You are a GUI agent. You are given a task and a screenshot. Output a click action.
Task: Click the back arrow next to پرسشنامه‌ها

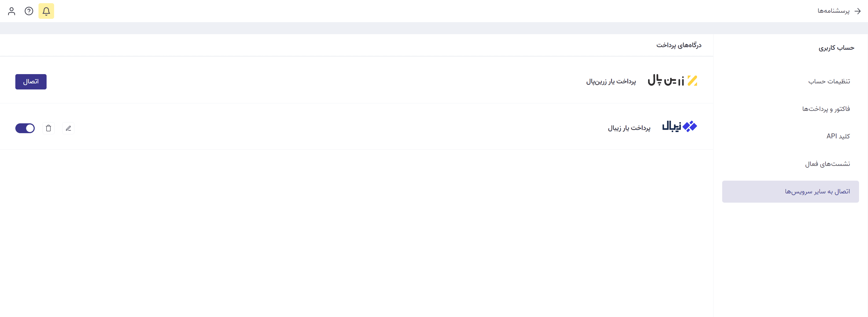coord(858,11)
